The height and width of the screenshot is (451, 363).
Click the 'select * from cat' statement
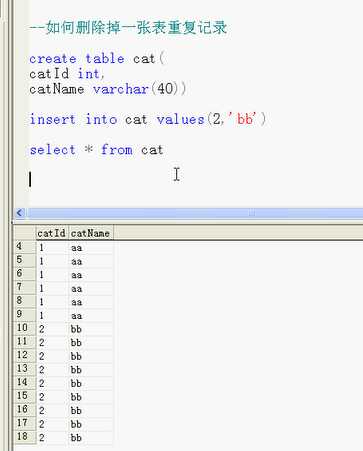tap(96, 150)
